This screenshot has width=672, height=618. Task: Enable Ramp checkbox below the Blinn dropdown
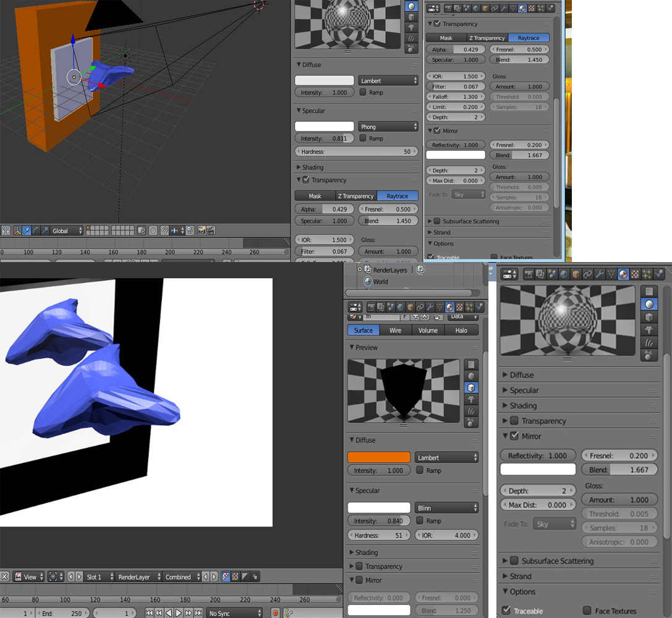[420, 521]
